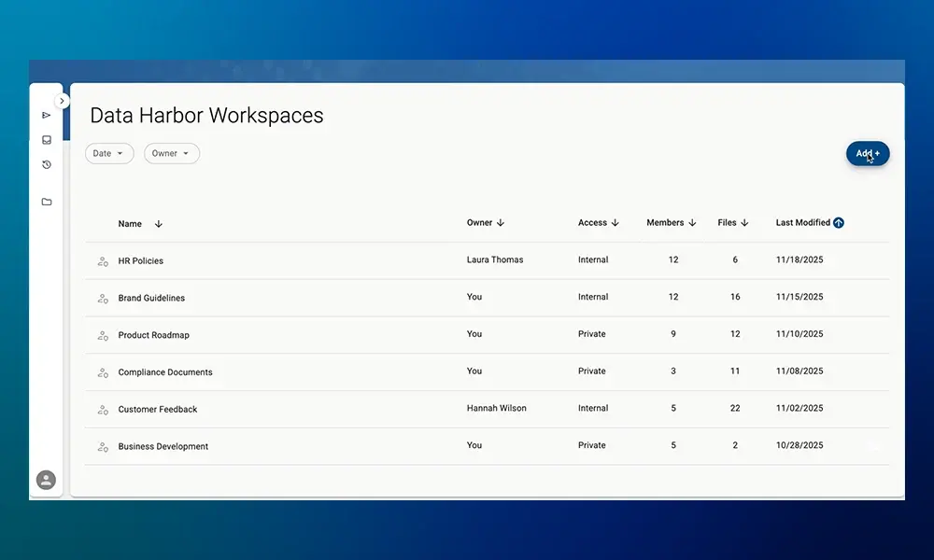This screenshot has height=560, width=934.
Task: Sort by the Owner column arrow
Action: click(x=501, y=222)
